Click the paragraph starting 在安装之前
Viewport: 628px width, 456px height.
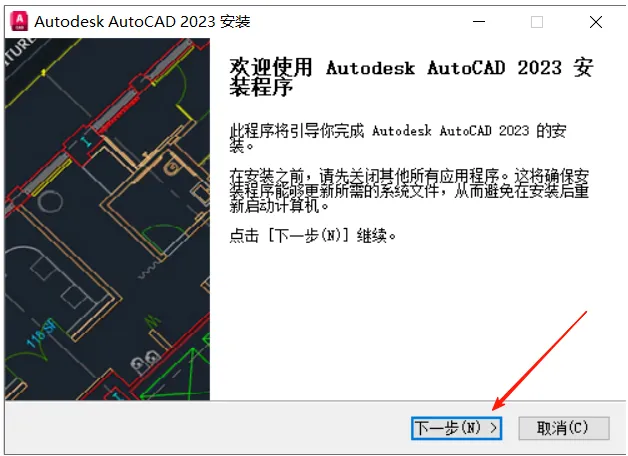tap(409, 191)
